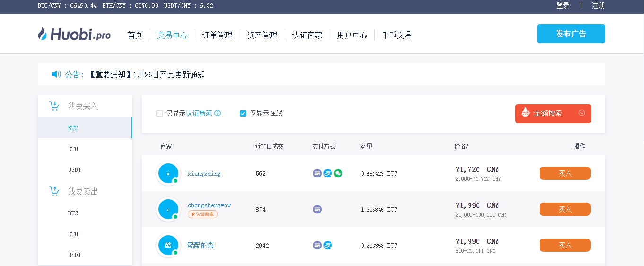Screen dimensions: 644x266
Task: Click the WeChat pay icon for xiangxaing
Action: (338, 174)
